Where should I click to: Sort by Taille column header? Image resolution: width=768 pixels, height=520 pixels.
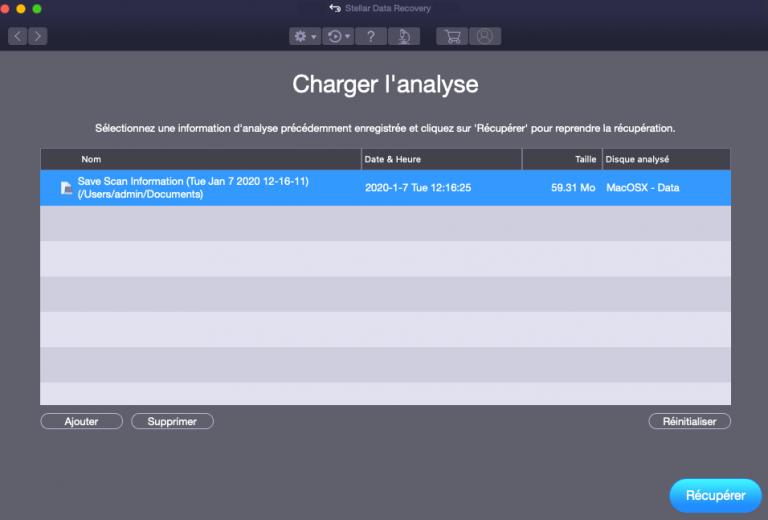pos(561,159)
